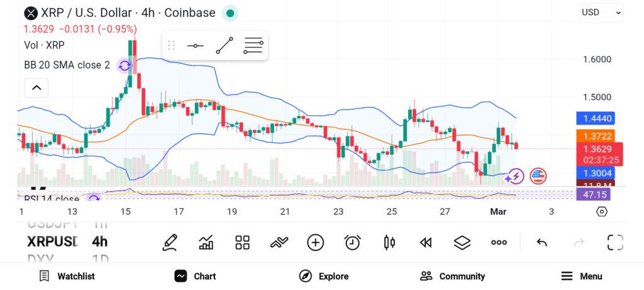The height and width of the screenshot is (290, 644).
Task: Expand more options via three dots
Action: [499, 242]
